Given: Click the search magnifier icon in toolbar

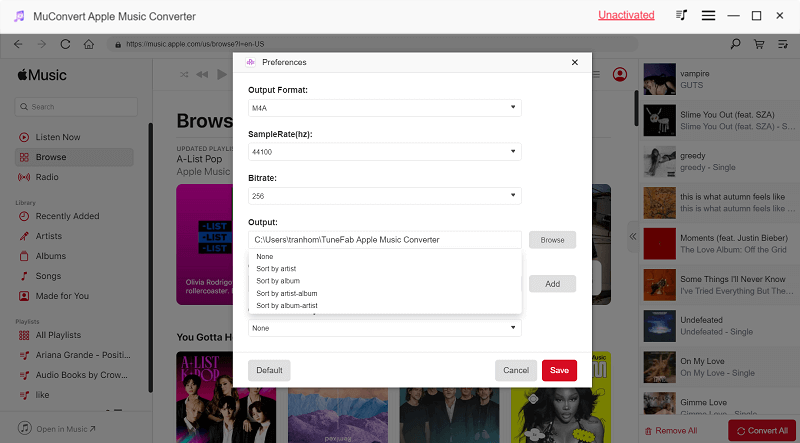Looking at the screenshot, I should [736, 44].
